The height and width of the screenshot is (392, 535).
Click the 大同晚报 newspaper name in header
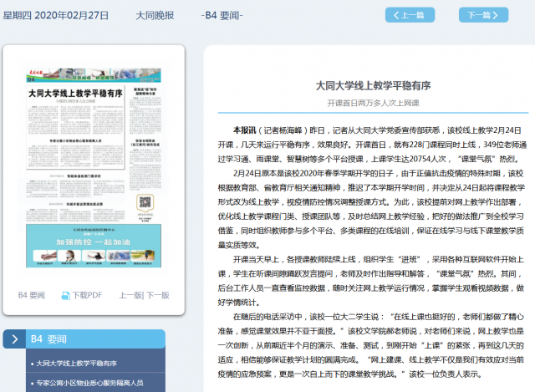click(155, 15)
